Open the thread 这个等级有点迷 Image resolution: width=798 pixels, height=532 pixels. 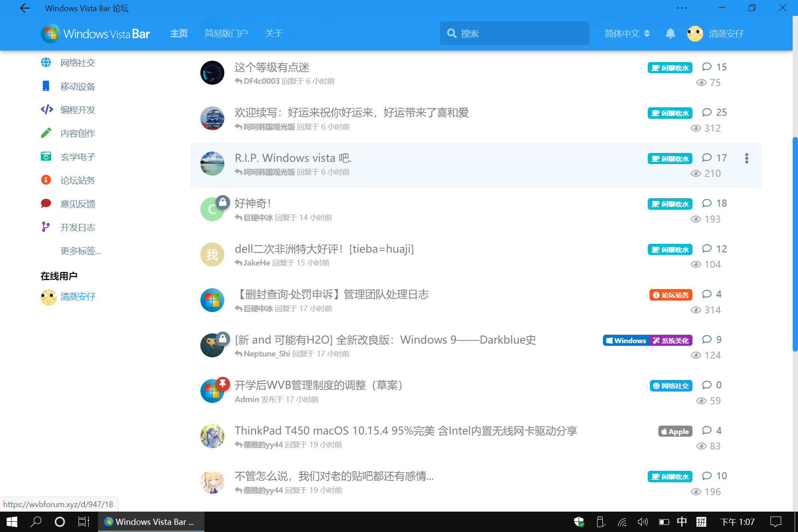coord(272,67)
